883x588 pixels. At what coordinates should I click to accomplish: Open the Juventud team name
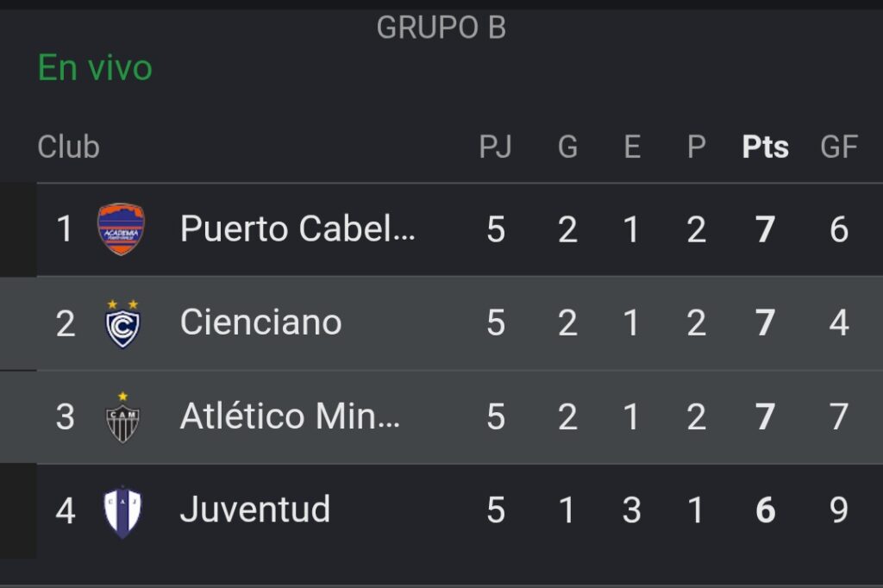click(254, 510)
